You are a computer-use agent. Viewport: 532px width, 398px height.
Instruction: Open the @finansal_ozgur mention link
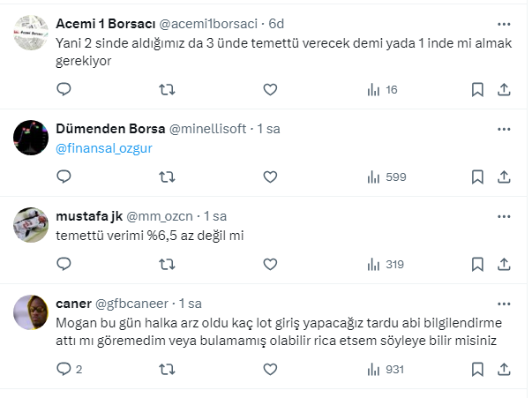(x=104, y=148)
